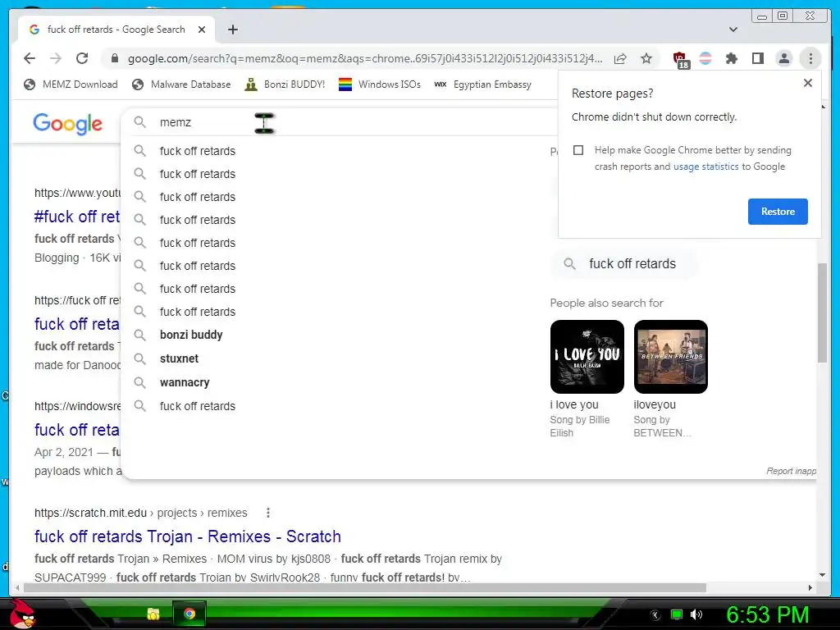Open the 'iloveyou' BETWEEN FRIENDS thumbnail
This screenshot has height=630, width=840.
point(671,357)
